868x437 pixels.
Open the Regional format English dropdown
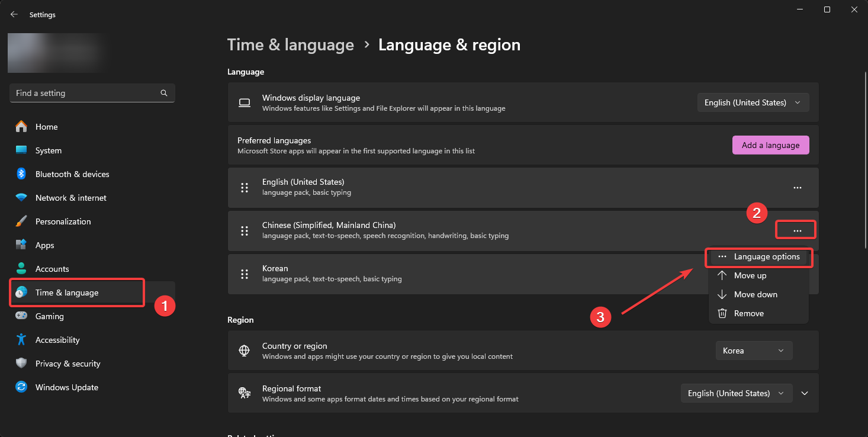[736, 393]
